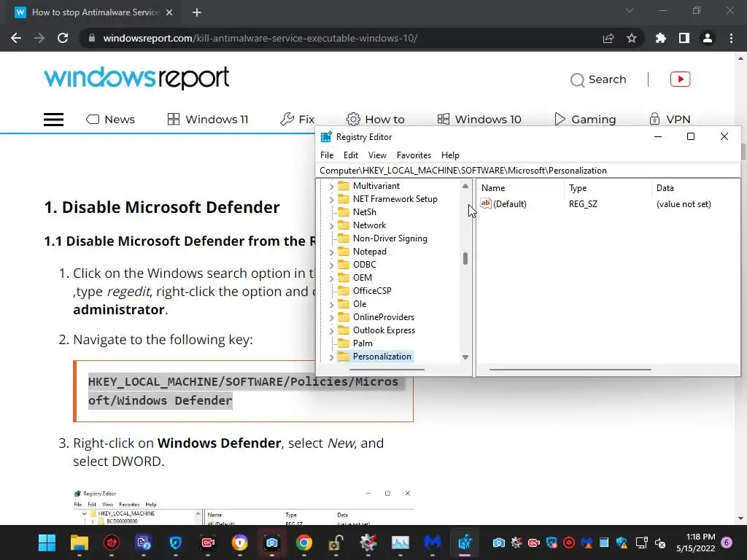
Task: Click the Windows Start button
Action: [47, 542]
